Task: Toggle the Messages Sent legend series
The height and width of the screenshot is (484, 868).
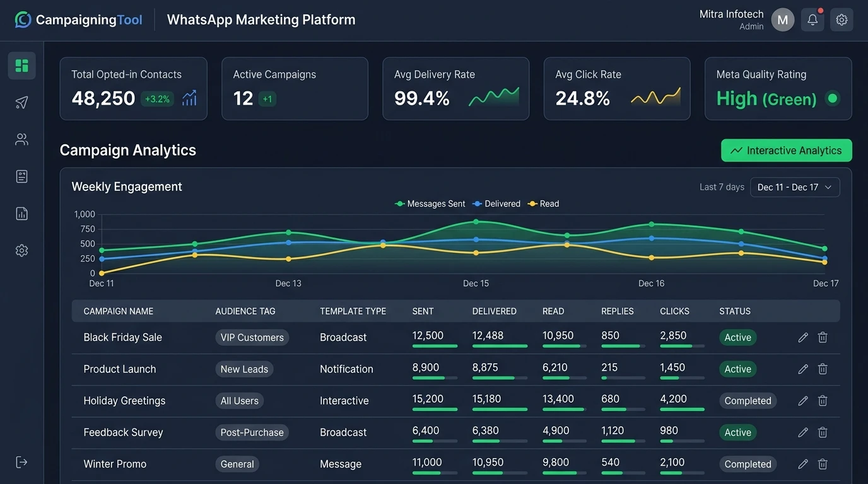Action: coord(430,204)
